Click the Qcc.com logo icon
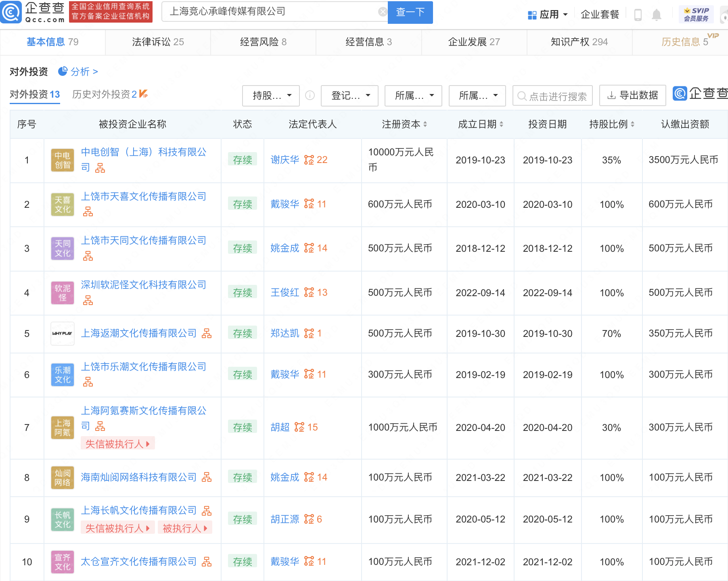Viewport: 728px width, 581px height. point(11,12)
